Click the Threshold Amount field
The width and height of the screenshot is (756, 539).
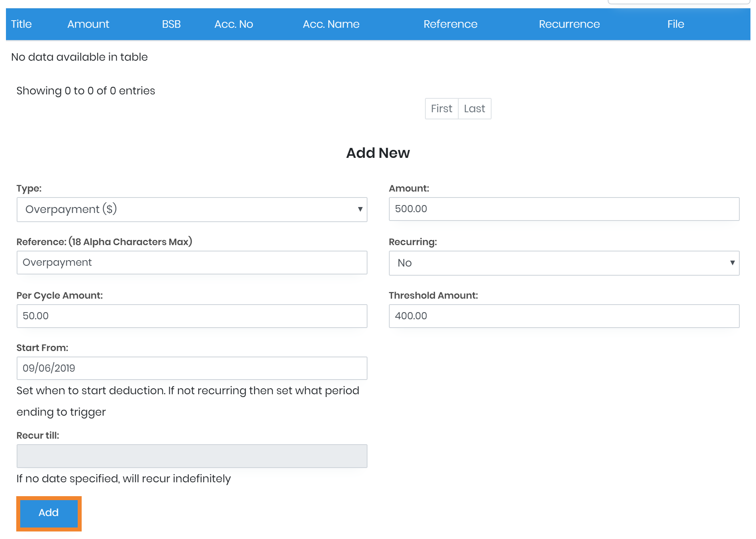564,316
